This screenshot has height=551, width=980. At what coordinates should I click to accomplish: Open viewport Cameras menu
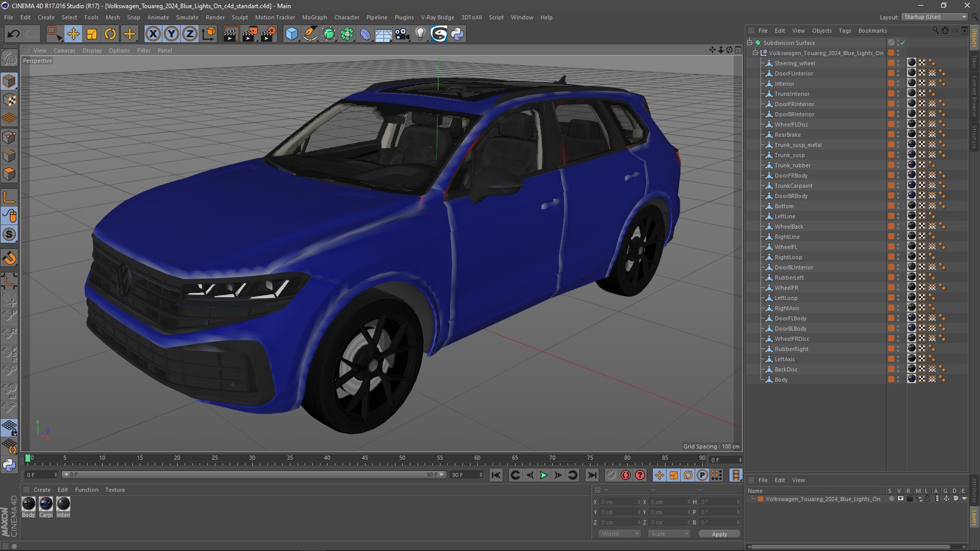tap(64, 51)
